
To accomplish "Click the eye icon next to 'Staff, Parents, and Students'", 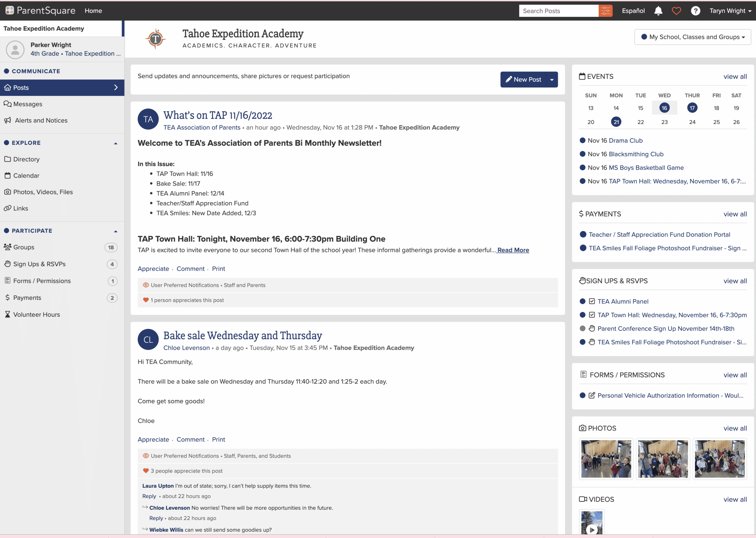I will (146, 456).
